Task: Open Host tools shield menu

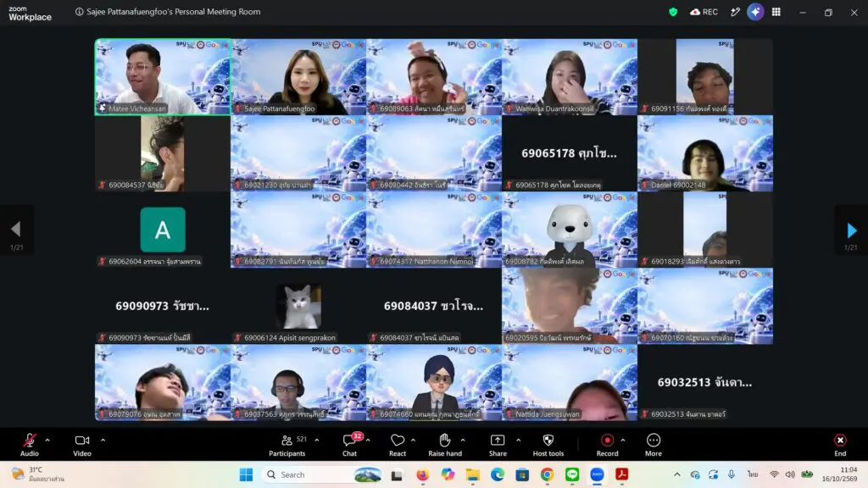Action: (x=548, y=445)
